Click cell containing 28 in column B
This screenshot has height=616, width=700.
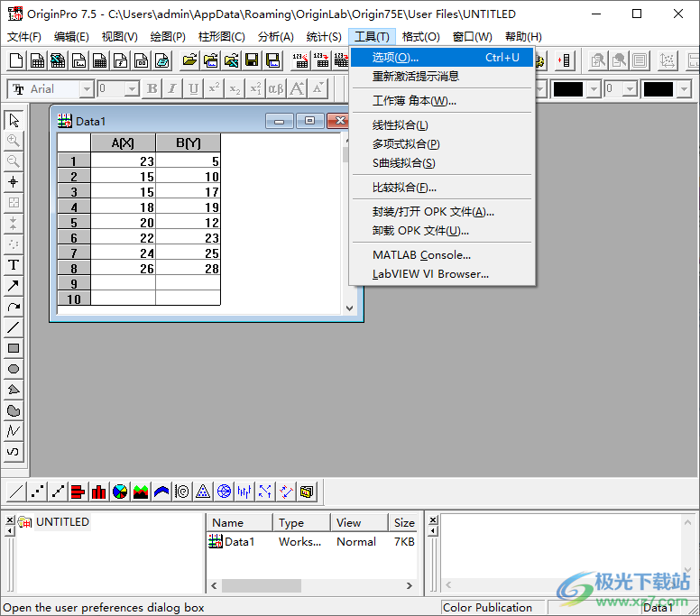pyautogui.click(x=188, y=268)
